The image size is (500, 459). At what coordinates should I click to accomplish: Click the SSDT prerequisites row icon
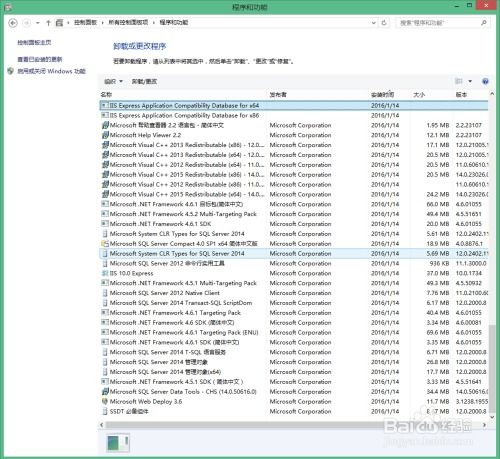[x=105, y=411]
